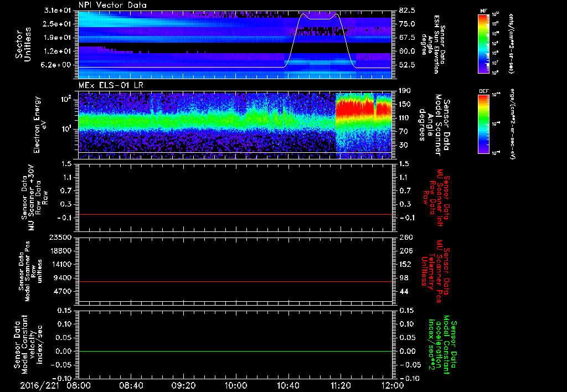The image size is (567, 392).
Task: Click the 70 scanner angle tick label
Action: pyautogui.click(x=403, y=131)
